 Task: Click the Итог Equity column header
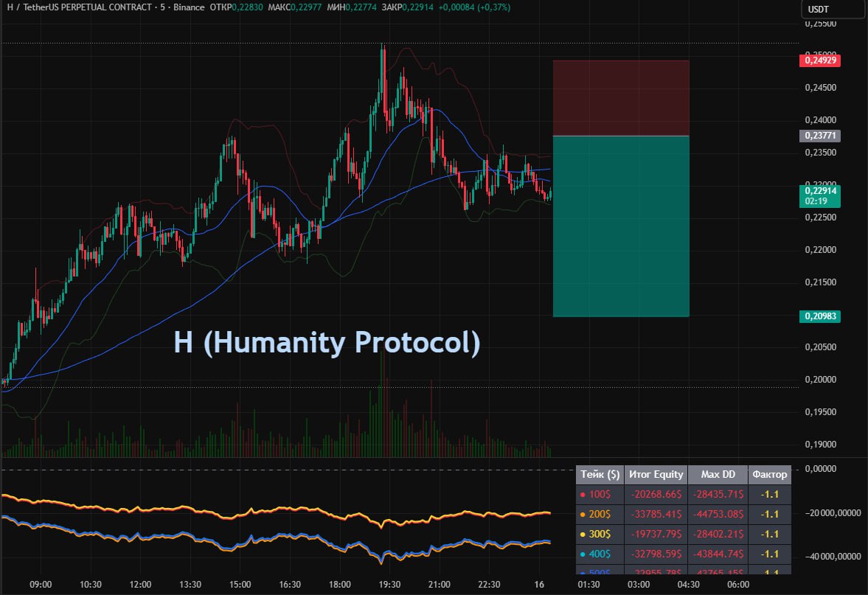click(656, 474)
